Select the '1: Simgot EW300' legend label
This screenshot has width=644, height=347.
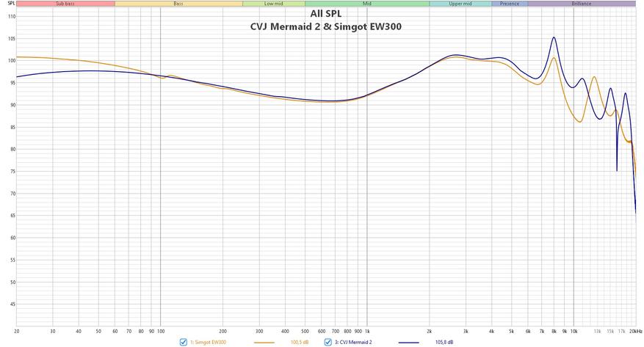click(208, 342)
